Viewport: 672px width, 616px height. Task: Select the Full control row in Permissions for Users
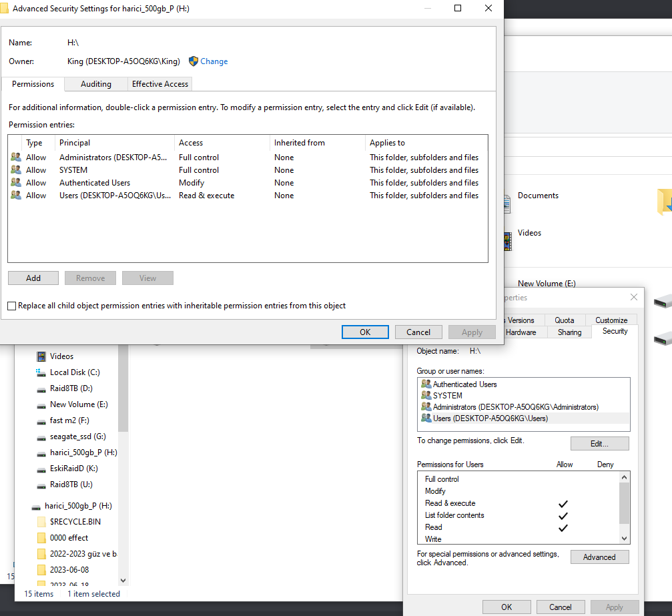tap(519, 479)
